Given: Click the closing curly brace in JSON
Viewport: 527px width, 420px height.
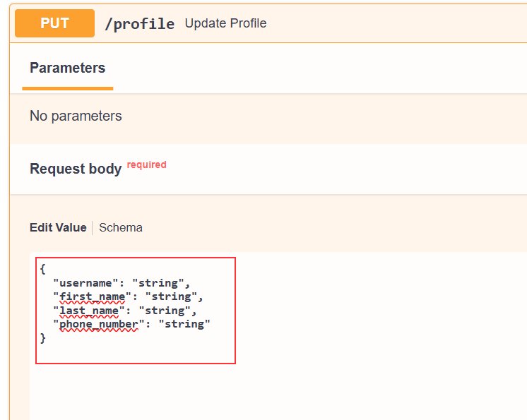Looking at the screenshot, I should [42, 338].
